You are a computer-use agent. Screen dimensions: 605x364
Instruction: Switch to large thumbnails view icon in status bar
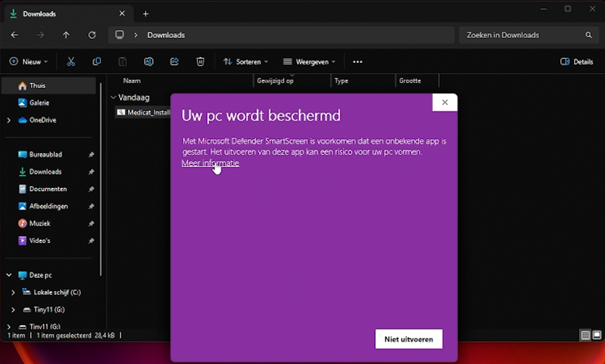(596, 335)
